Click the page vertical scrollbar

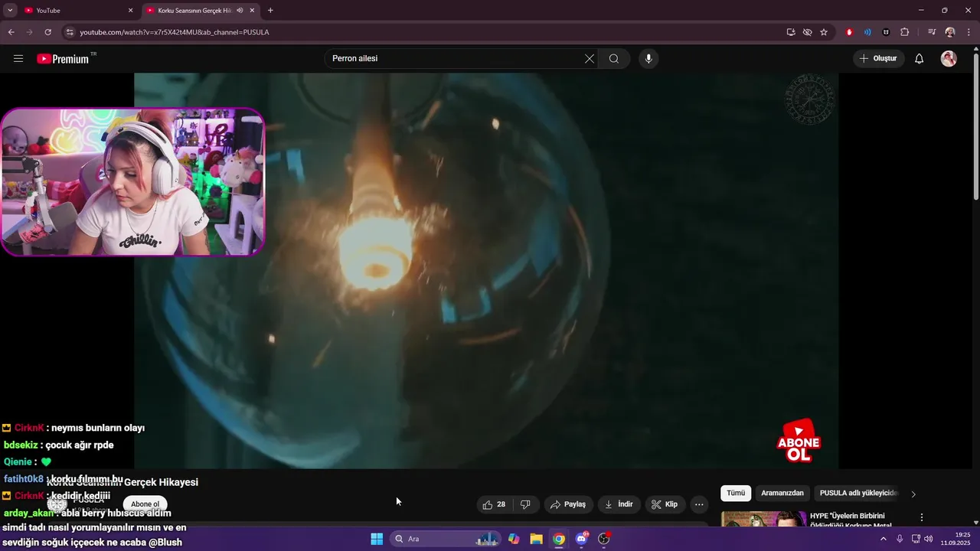975,126
